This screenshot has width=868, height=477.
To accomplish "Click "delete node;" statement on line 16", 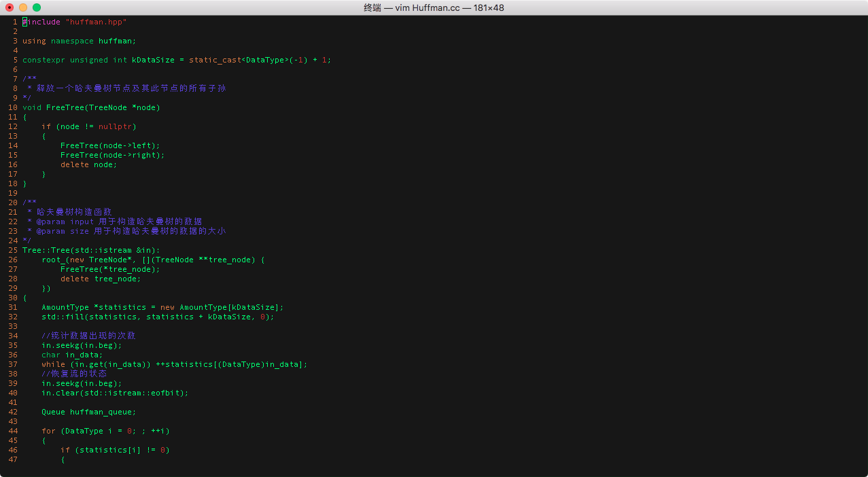I will (x=88, y=164).
